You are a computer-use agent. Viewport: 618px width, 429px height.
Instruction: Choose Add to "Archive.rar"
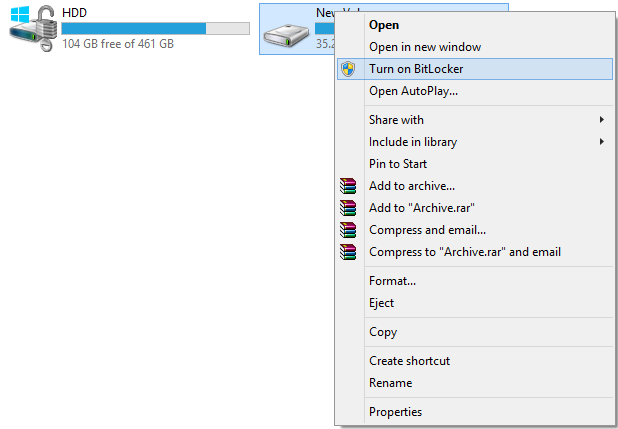click(x=475, y=208)
